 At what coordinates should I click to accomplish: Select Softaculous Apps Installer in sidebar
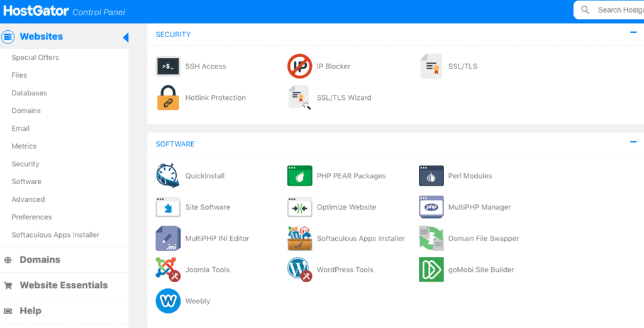tap(55, 235)
